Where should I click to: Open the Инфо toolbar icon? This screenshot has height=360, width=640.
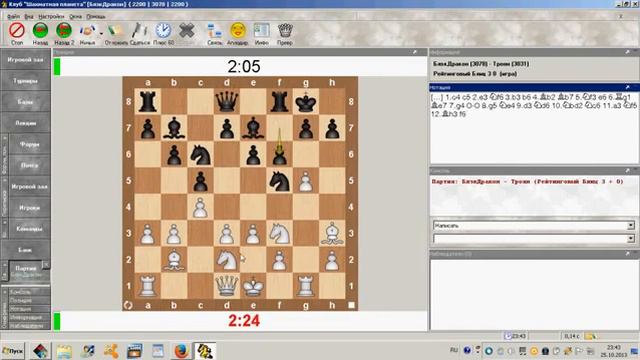tap(262, 31)
